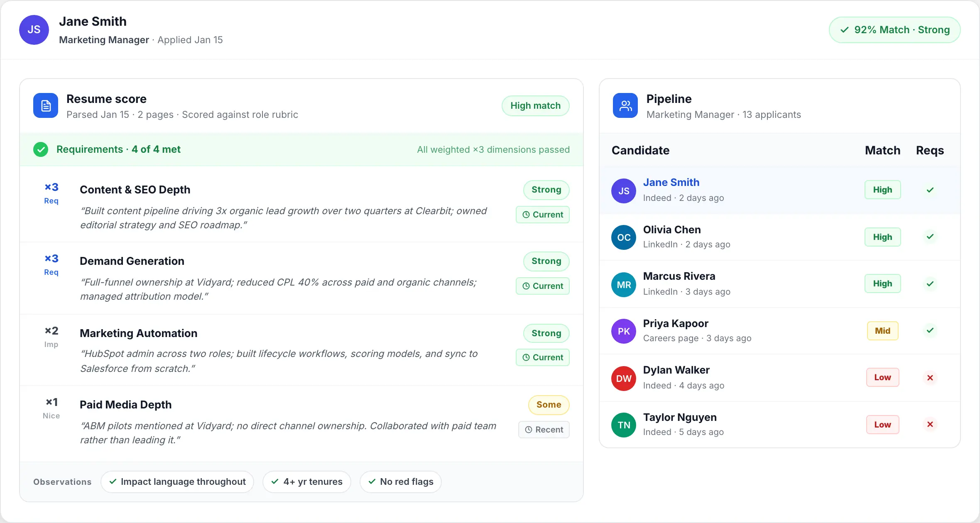Viewport: 980px width, 523px height.
Task: Click the green requirements met check icon
Action: 41,149
